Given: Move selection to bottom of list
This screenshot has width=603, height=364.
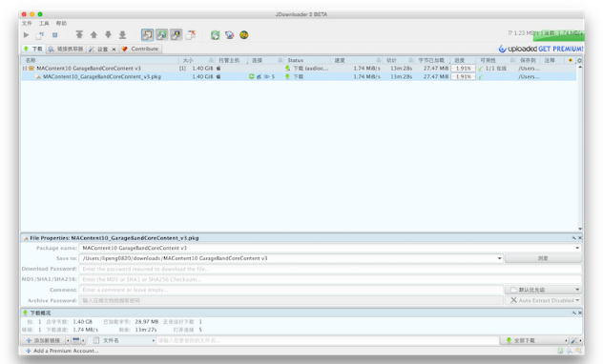Looking at the screenshot, I should [x=123, y=35].
